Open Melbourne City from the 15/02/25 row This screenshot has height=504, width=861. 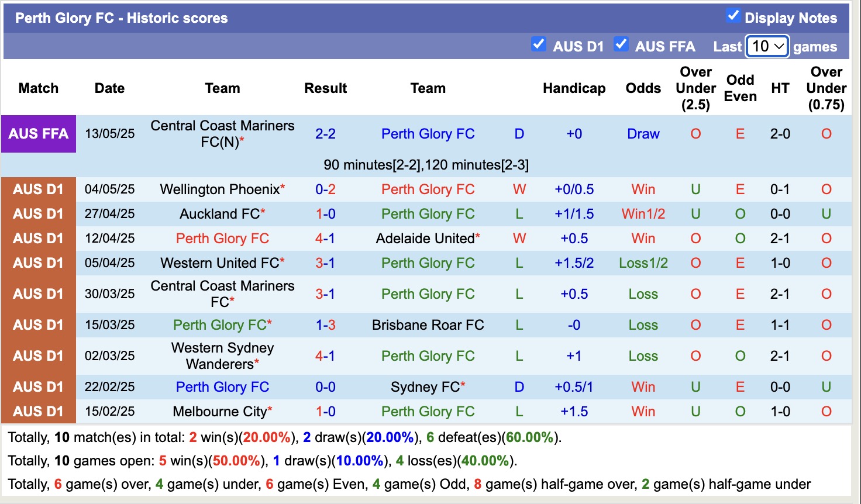tap(218, 411)
